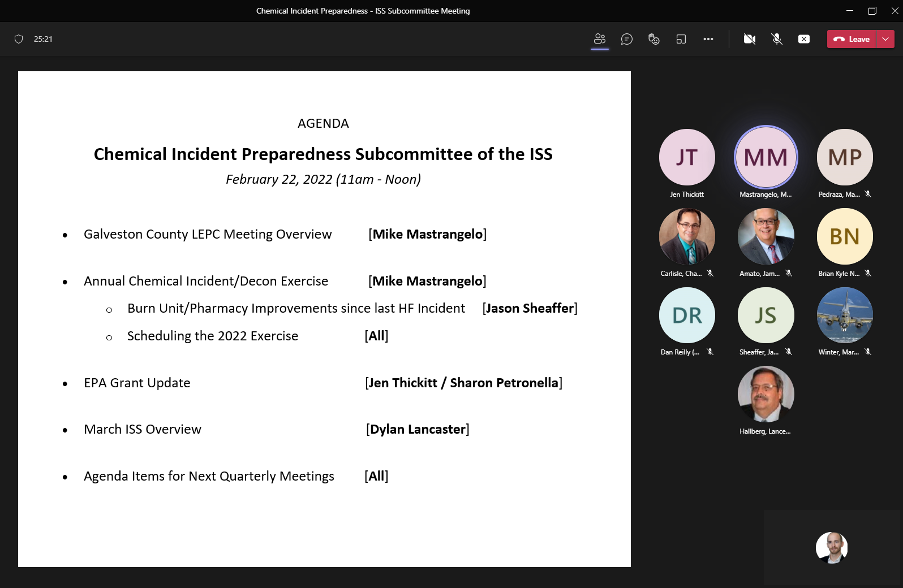Open the meeting chat

(626, 39)
